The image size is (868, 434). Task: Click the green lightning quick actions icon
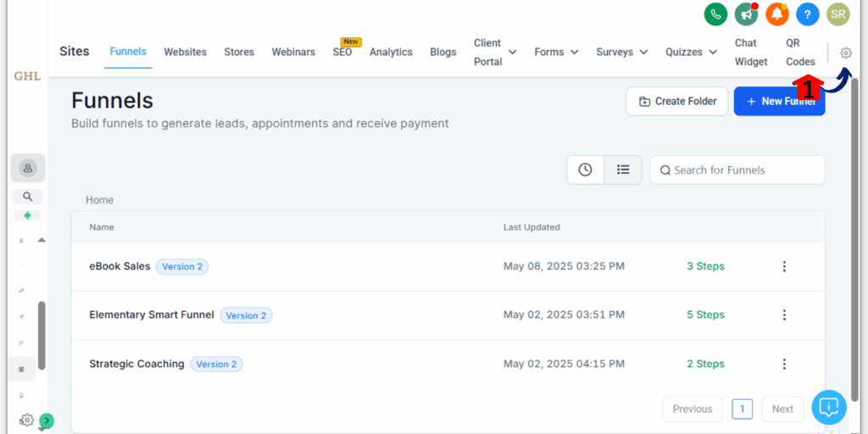pyautogui.click(x=28, y=215)
